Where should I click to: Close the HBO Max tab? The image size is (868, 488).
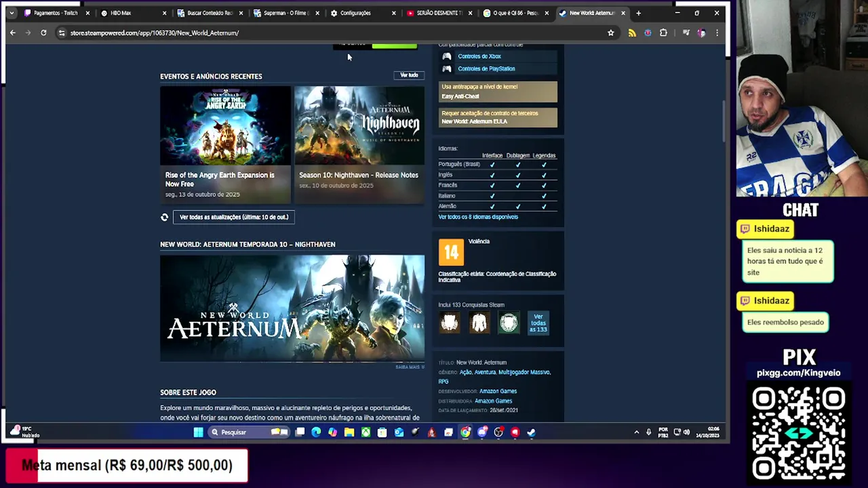(x=164, y=13)
